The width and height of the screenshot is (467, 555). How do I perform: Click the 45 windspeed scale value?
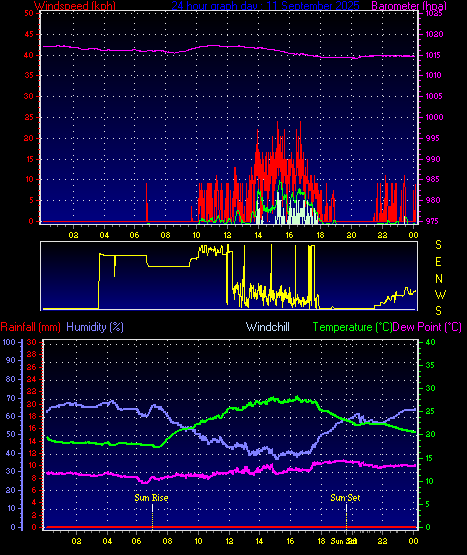click(x=29, y=34)
